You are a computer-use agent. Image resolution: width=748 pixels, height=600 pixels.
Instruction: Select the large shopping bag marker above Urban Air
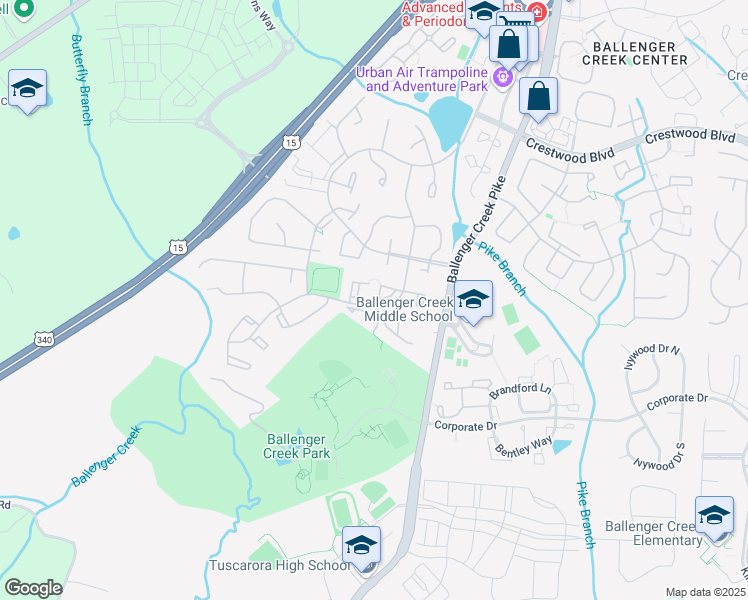pos(509,45)
